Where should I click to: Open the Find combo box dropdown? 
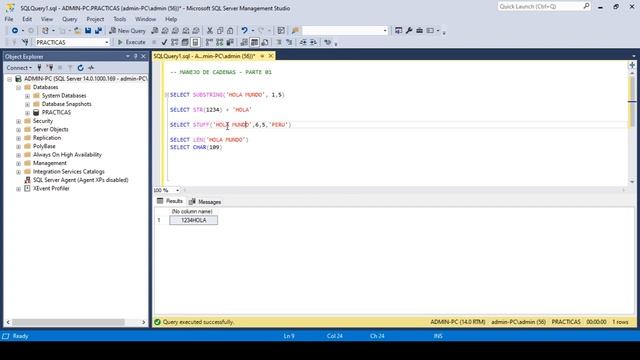click(384, 31)
